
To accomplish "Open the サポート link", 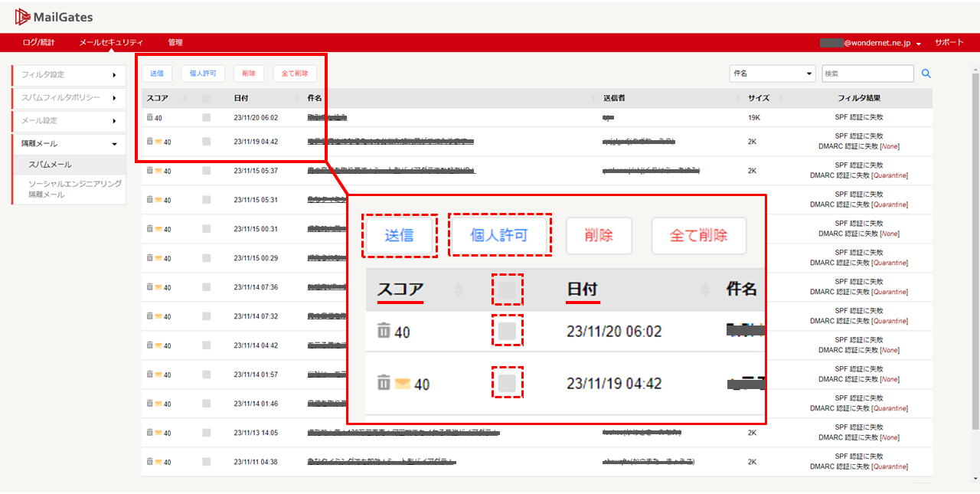I will (x=949, y=43).
